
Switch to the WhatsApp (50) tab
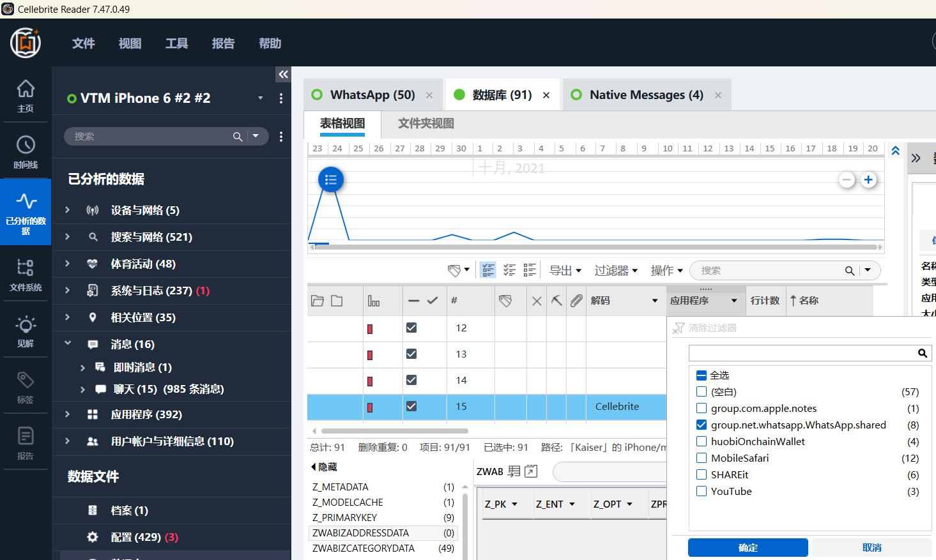pos(372,95)
